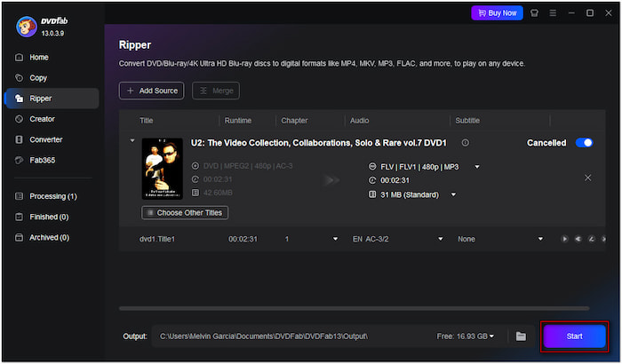Click the Buy Now button

(x=497, y=13)
